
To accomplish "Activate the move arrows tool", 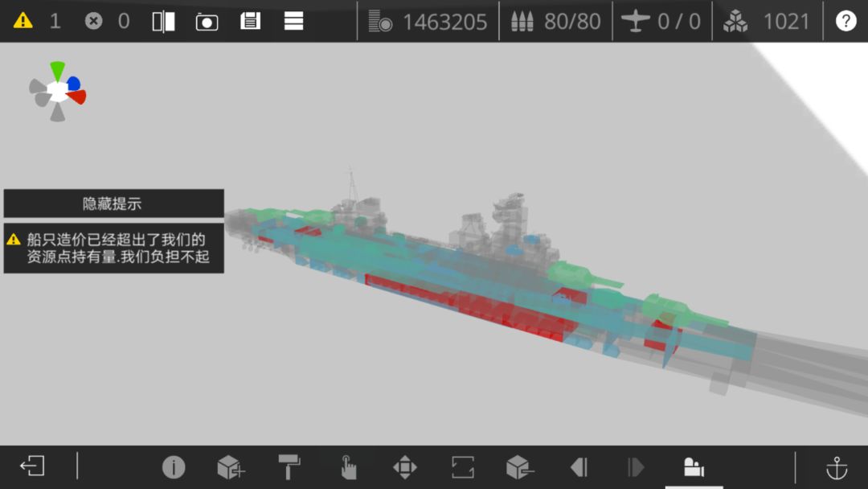I will point(404,466).
